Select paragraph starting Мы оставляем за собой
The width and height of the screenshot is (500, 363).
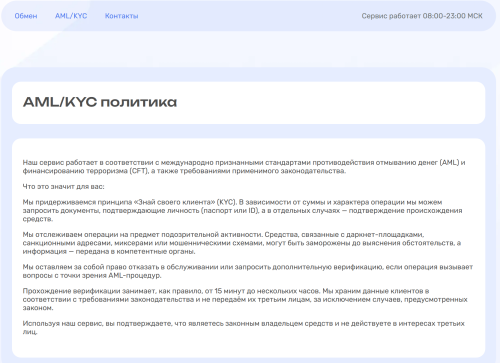[x=248, y=271]
